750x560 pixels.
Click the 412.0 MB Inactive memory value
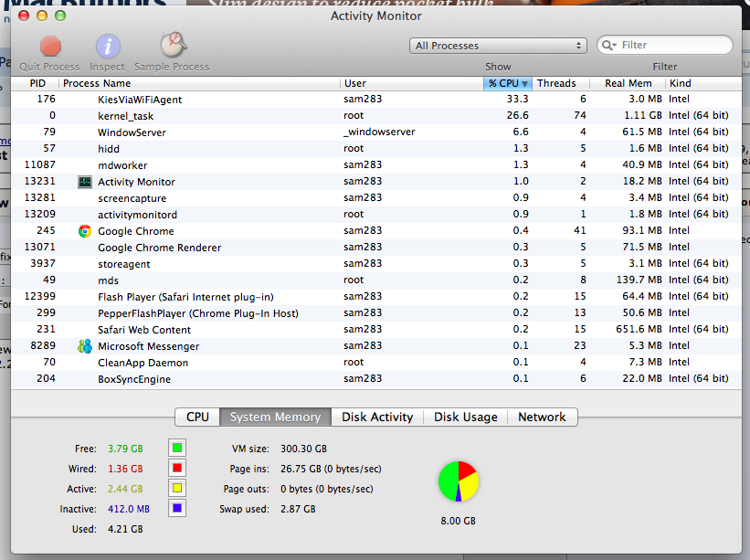pos(129,509)
